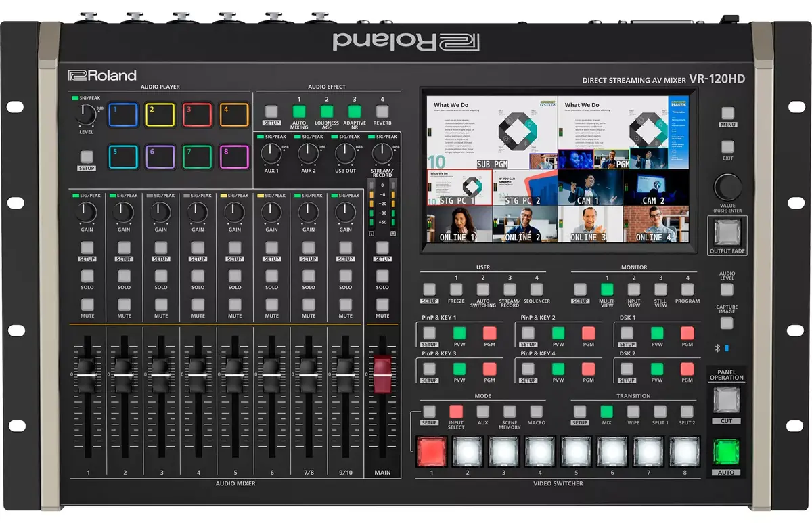Screen dimensions: 812x524
Task: Click the User 1 FREEZE button
Action: coord(456,289)
